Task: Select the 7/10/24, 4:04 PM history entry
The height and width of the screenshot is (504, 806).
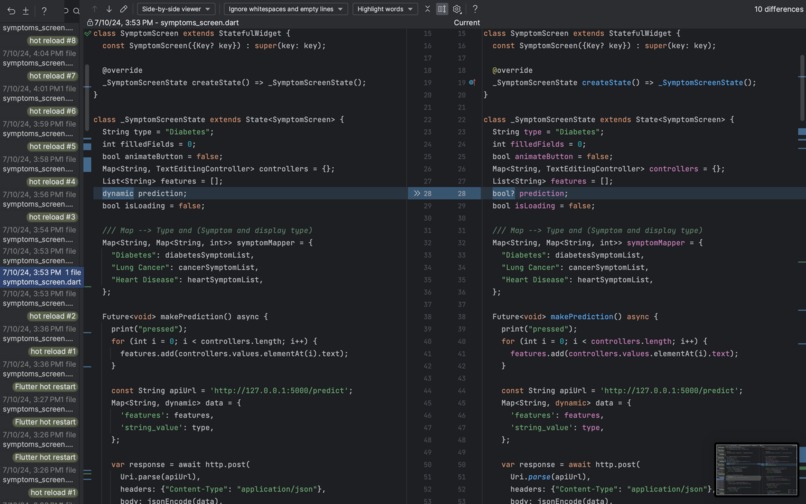Action: pyautogui.click(x=39, y=58)
